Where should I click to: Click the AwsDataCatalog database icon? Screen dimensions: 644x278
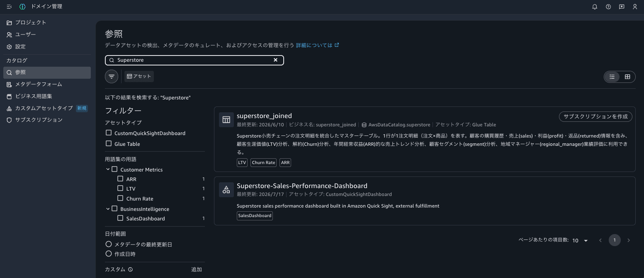click(364, 125)
